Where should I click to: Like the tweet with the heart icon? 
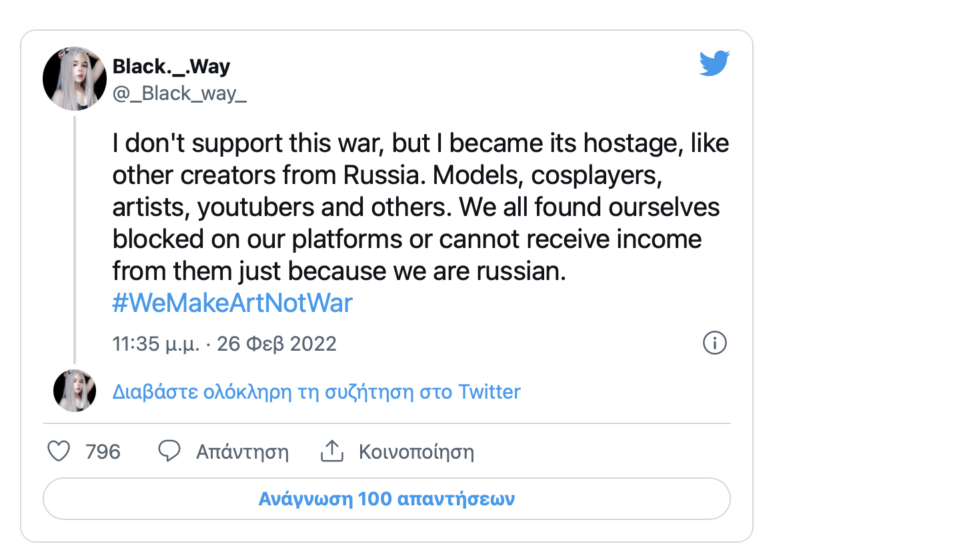point(59,451)
